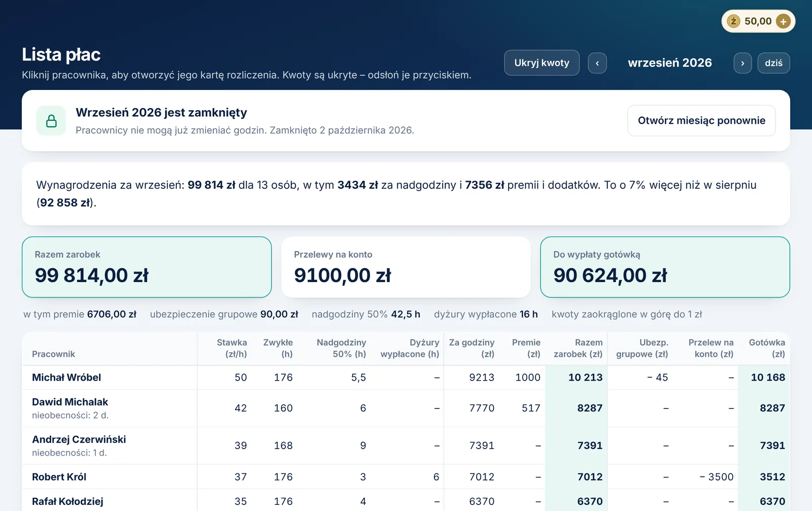
Task: Click the wrzesień 2026 month label
Action: tap(670, 63)
